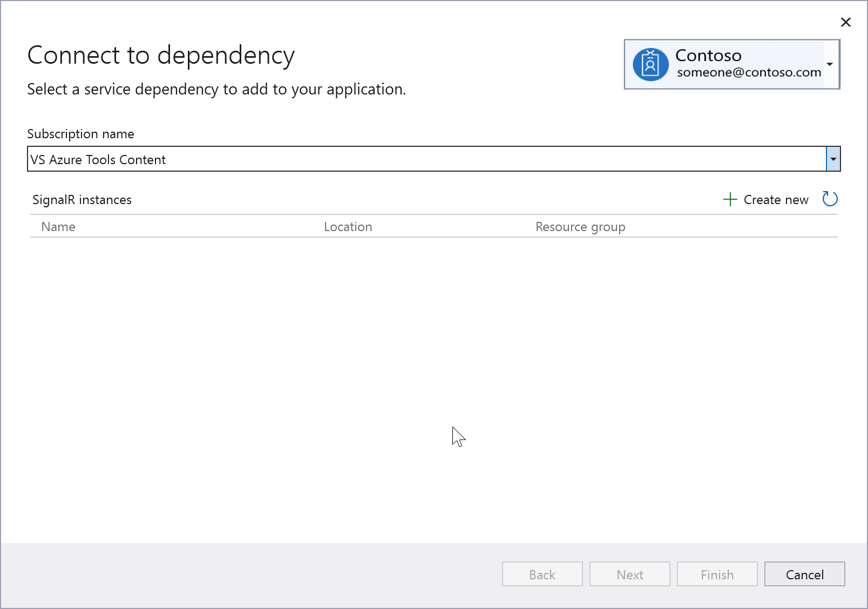868x609 pixels.
Task: Sort instances by the Location column
Action: tap(348, 227)
